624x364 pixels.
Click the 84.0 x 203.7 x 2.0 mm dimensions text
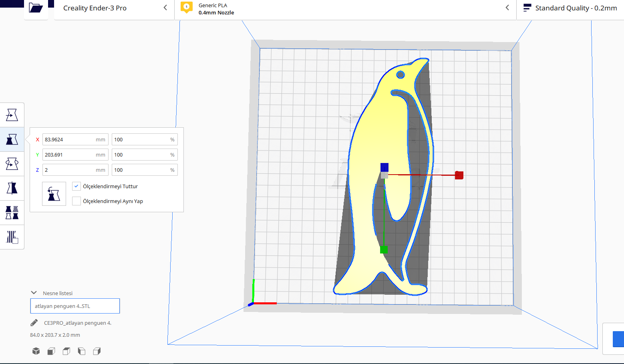click(x=55, y=335)
